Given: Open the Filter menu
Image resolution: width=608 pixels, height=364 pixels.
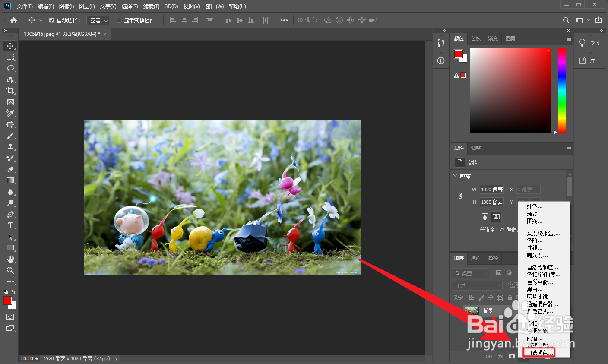Looking at the screenshot, I should pos(151,6).
